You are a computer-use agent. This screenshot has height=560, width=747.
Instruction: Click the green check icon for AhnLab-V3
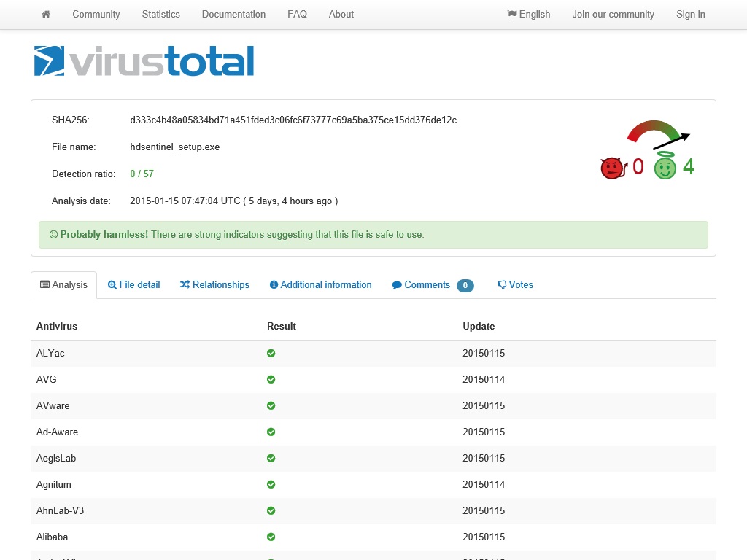[271, 510]
